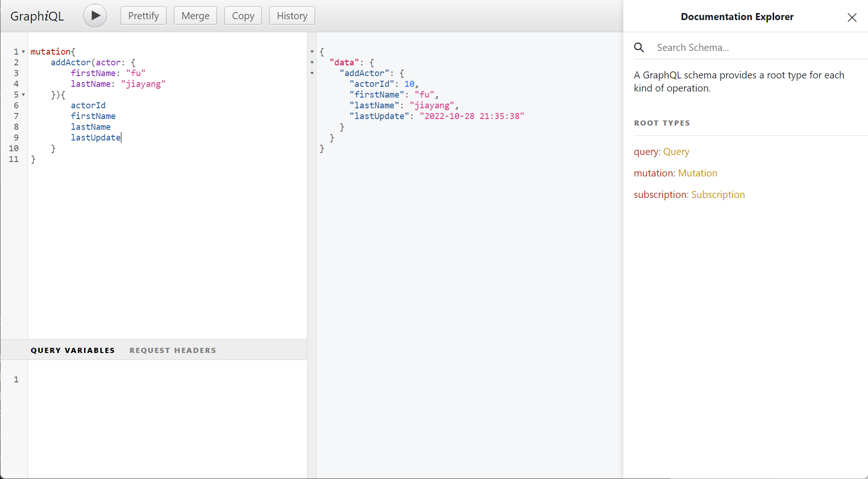
Task: Open the History panel
Action: coord(292,15)
